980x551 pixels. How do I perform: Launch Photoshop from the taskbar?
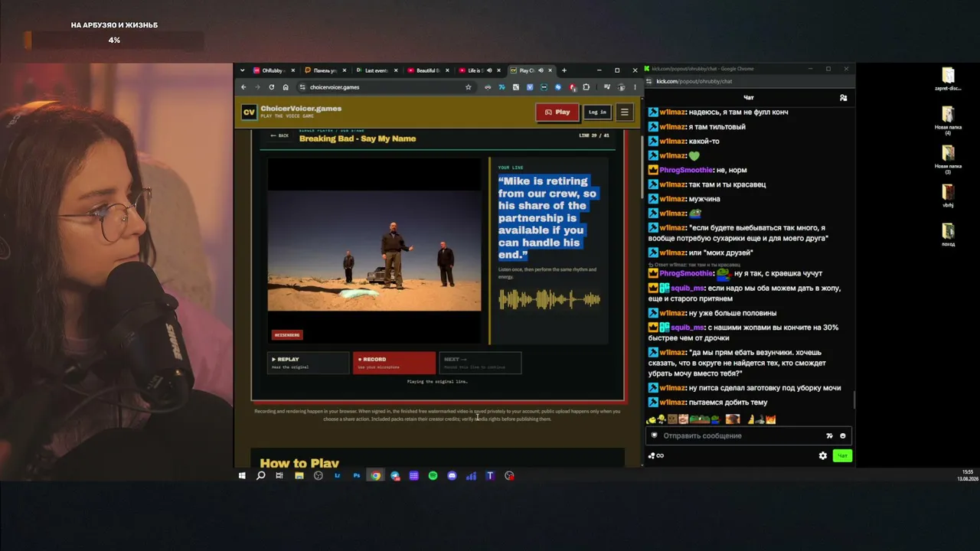tap(356, 476)
